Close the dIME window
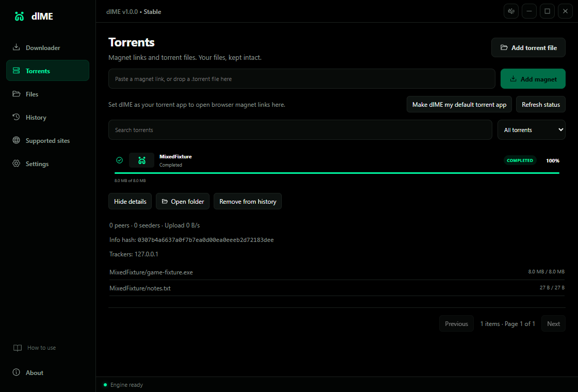Viewport: 578px width, 392px height. [x=565, y=11]
